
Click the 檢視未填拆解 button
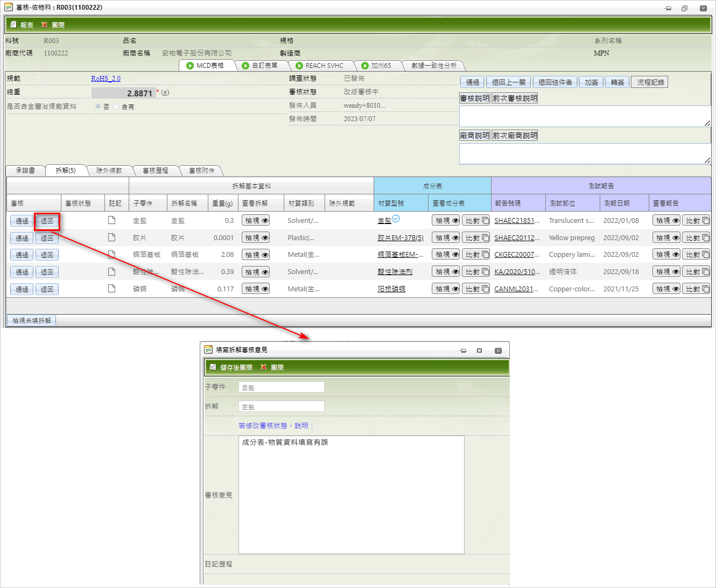tap(32, 320)
